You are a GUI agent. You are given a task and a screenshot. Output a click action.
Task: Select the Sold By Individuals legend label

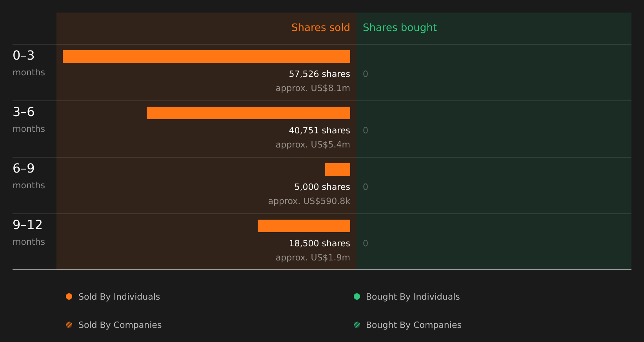[x=119, y=297]
